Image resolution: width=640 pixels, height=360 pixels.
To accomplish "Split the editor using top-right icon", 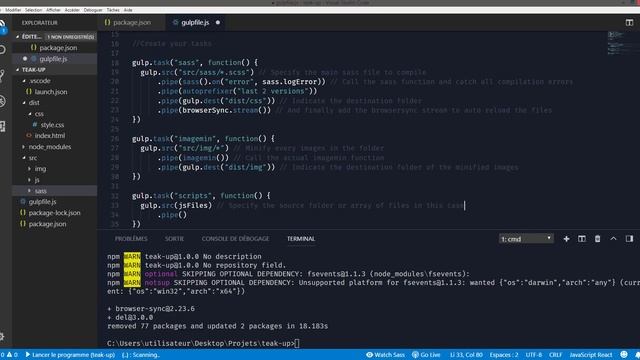I will pyautogui.click(x=629, y=22).
